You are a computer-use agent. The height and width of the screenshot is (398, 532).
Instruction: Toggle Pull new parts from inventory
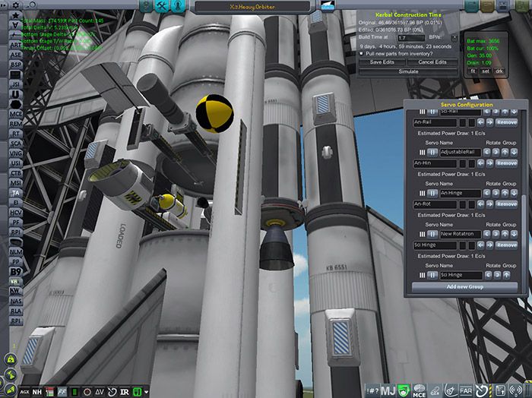[361, 54]
